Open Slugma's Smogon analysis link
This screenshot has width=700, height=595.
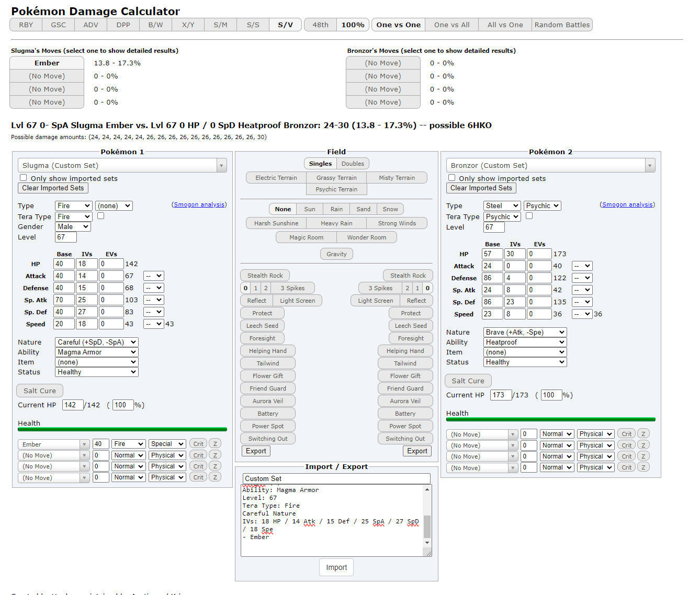click(x=199, y=204)
